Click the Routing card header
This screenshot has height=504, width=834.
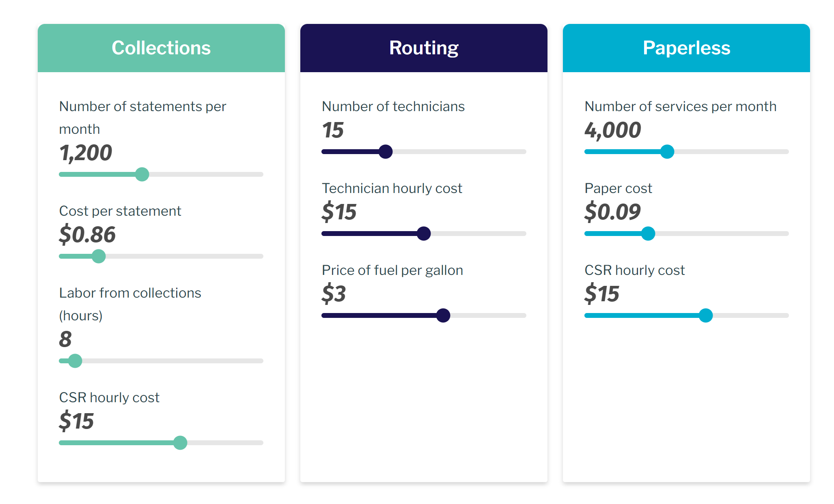coord(424,48)
